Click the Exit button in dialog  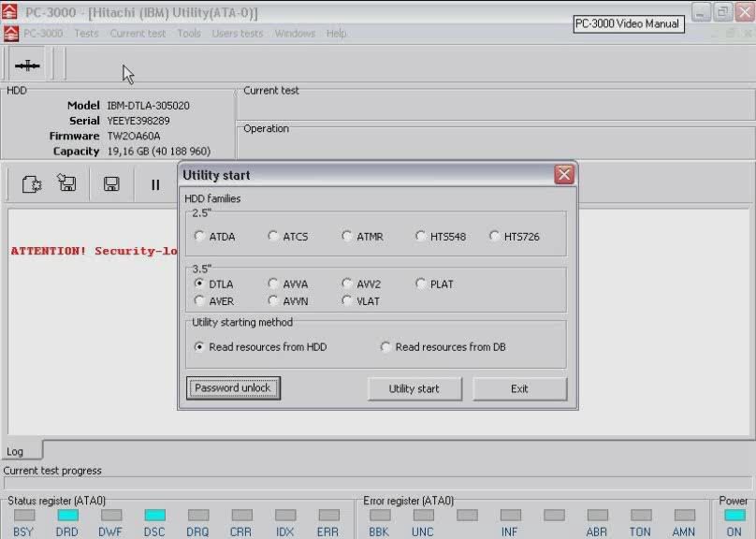(519, 388)
